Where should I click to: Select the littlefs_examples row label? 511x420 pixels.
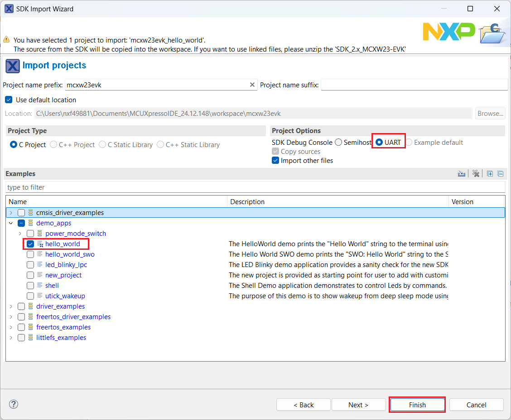pyautogui.click(x=61, y=338)
